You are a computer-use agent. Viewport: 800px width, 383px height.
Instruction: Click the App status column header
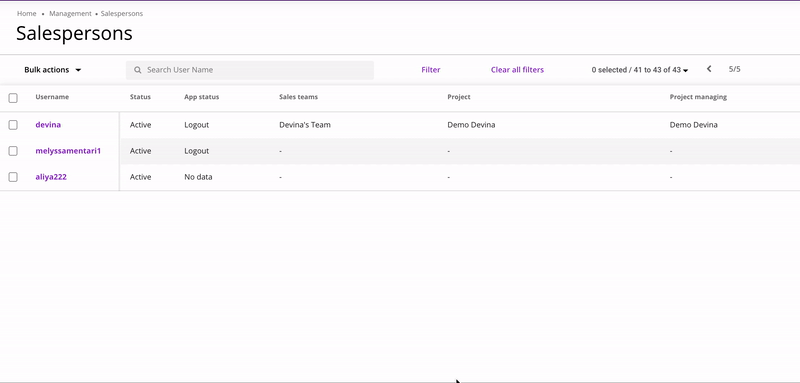tap(202, 97)
